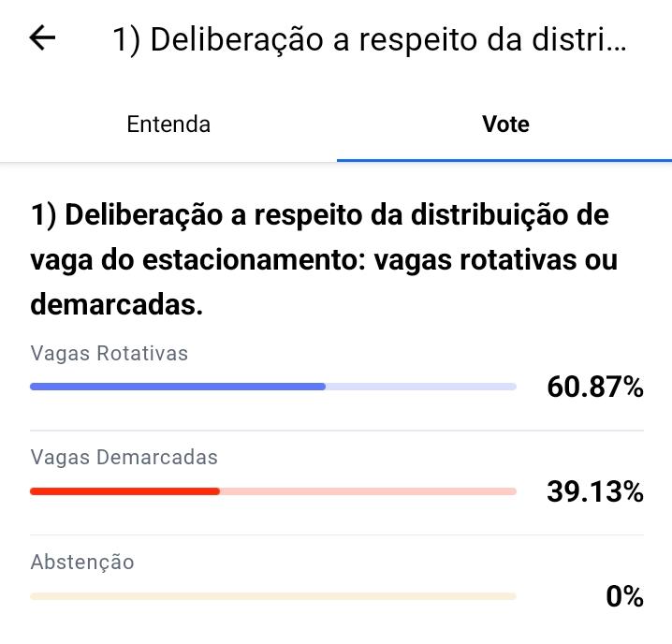672x644 pixels.
Task: Tap the 60.87% result value
Action: pyautogui.click(x=595, y=387)
